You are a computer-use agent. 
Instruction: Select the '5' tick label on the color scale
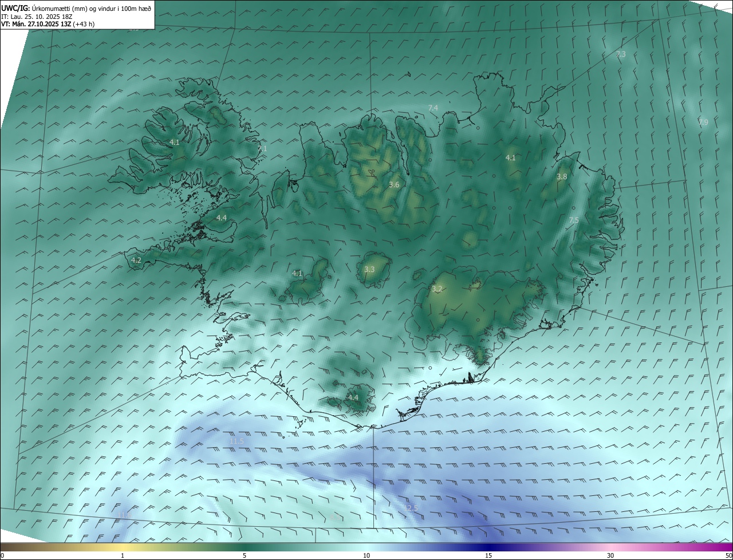[x=245, y=555]
